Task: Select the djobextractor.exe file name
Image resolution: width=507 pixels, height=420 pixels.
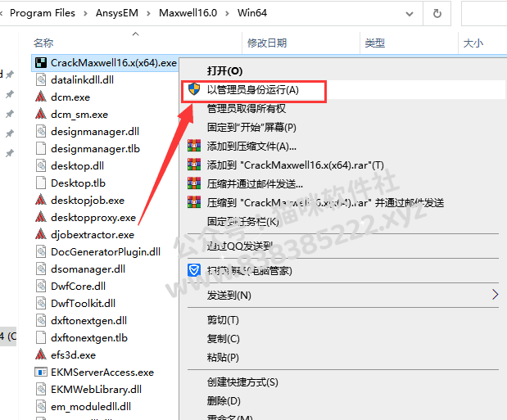Action: point(93,235)
